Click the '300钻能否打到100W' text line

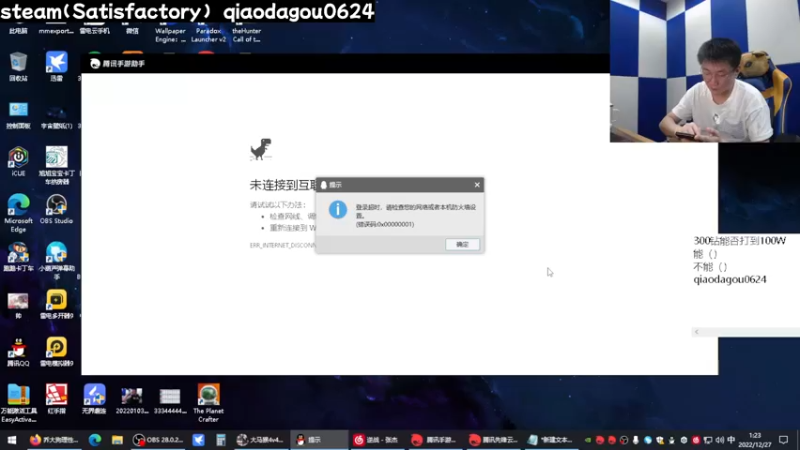coord(739,241)
